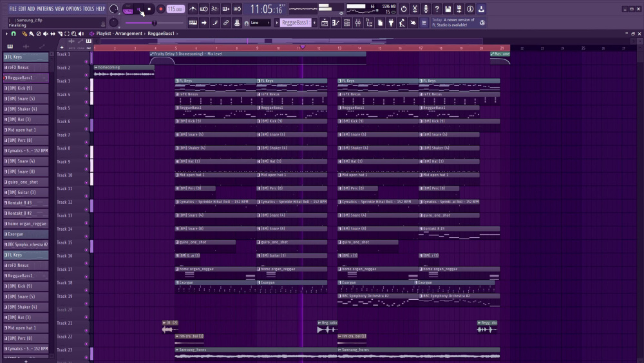
Task: Toggle loop recording icon
Action: tap(238, 8)
